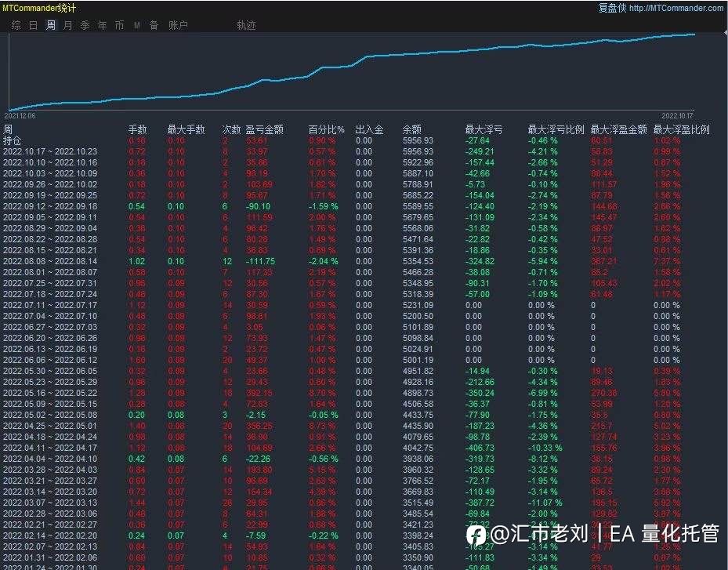The height and width of the screenshot is (570, 728).
Task: Click the balance value 5589.55
Action: point(418,206)
